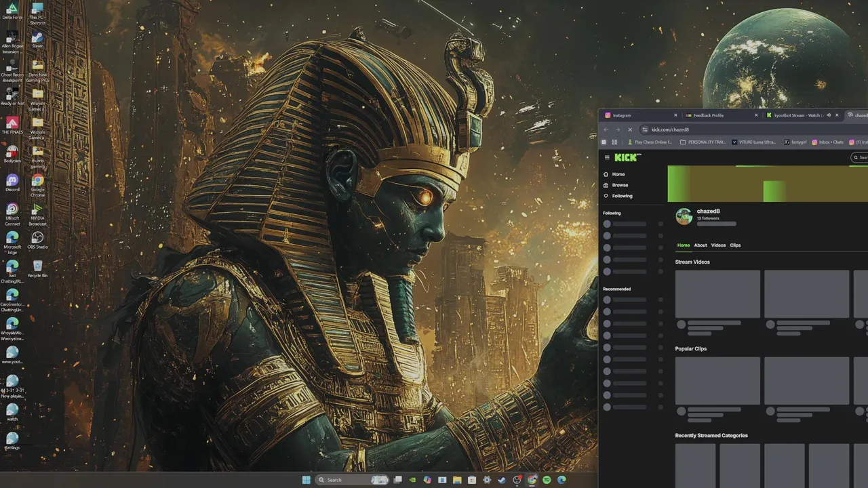The image size is (868, 488).
Task: Close the Feedback Profile browser tab
Action: pos(756,115)
